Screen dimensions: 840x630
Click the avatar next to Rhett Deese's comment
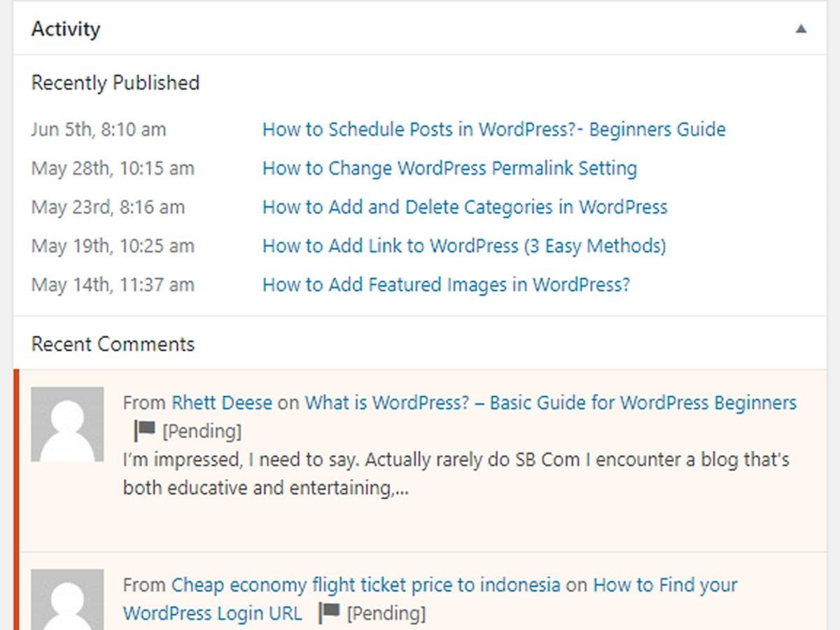(x=67, y=424)
